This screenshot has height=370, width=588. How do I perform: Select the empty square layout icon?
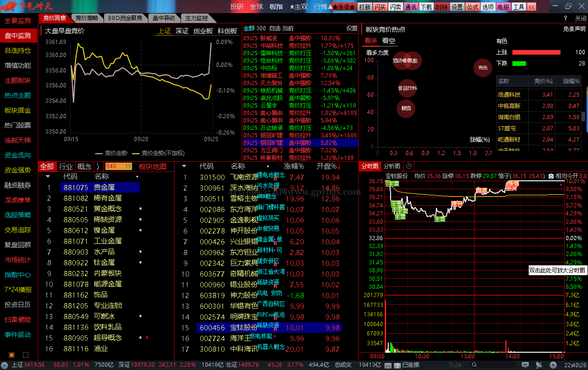click(x=26, y=355)
